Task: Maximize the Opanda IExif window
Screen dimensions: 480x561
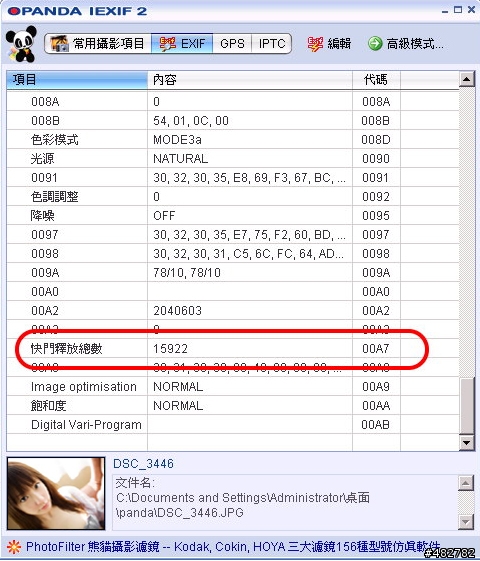Action: pos(458,10)
